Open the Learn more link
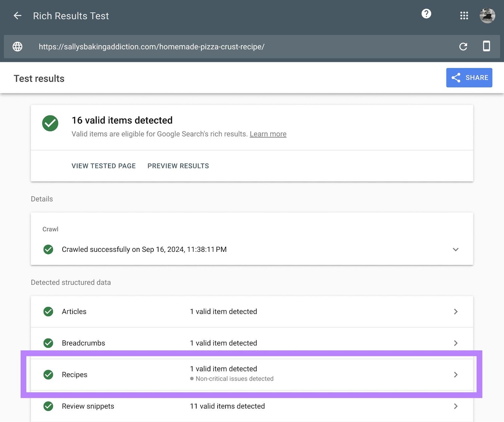504x422 pixels. tap(268, 134)
